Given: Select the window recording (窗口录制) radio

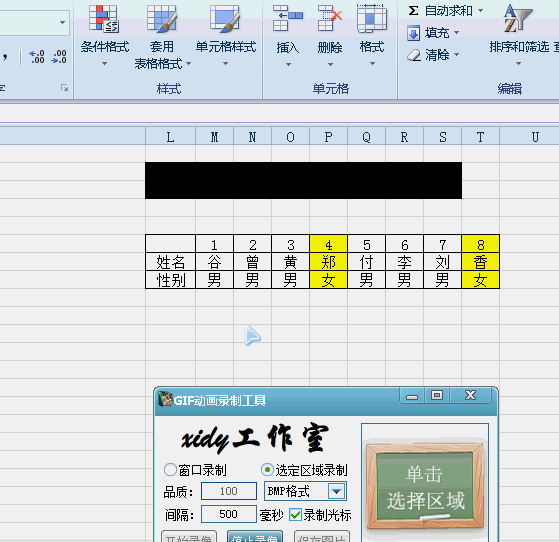Looking at the screenshot, I should coord(170,470).
